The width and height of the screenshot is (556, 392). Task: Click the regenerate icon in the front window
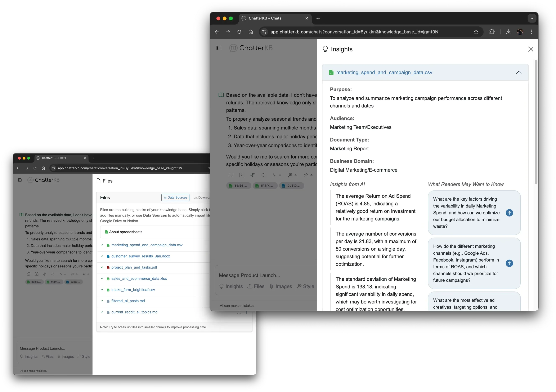click(263, 175)
